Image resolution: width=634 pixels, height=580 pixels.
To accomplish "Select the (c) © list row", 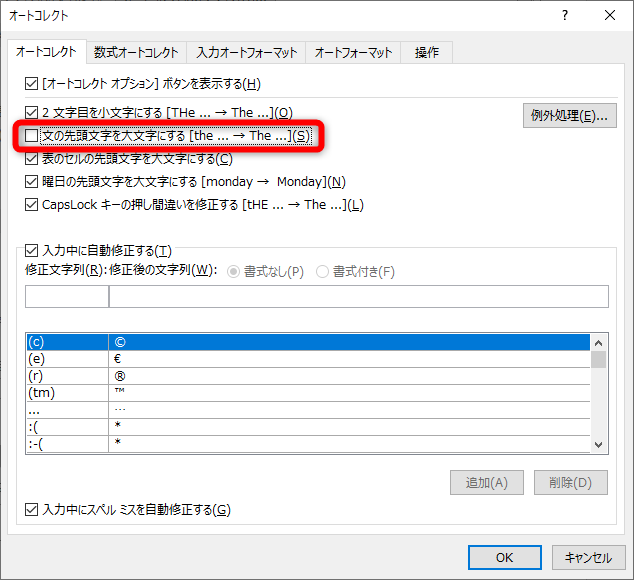I will [308, 342].
